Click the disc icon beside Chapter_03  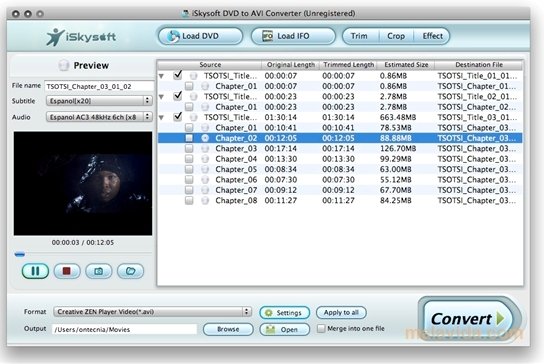(205, 149)
